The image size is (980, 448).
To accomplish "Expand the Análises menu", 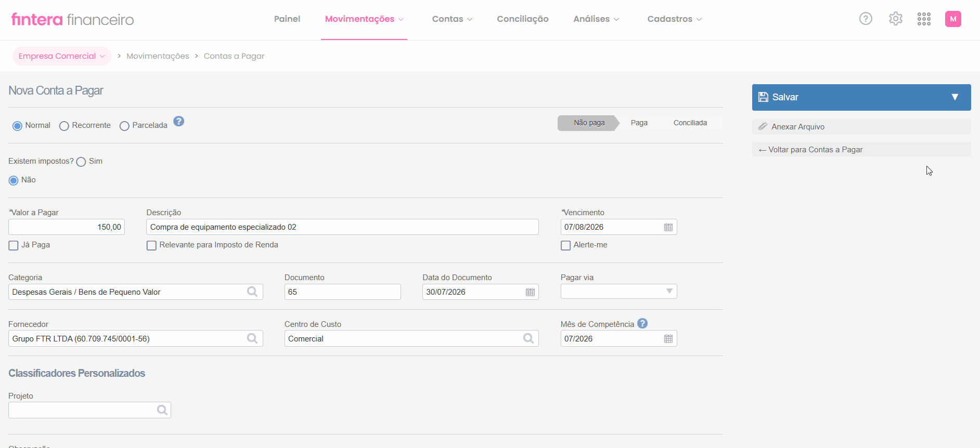I will (596, 19).
